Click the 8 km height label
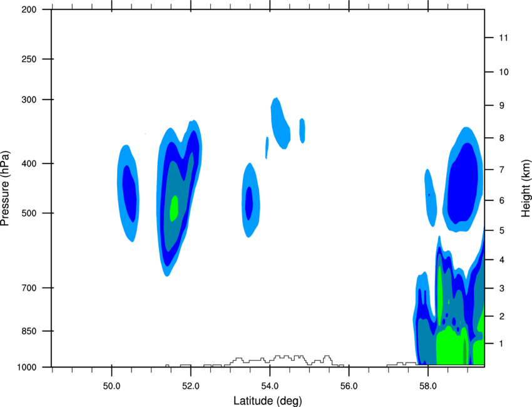532x407 pixels. [x=502, y=138]
